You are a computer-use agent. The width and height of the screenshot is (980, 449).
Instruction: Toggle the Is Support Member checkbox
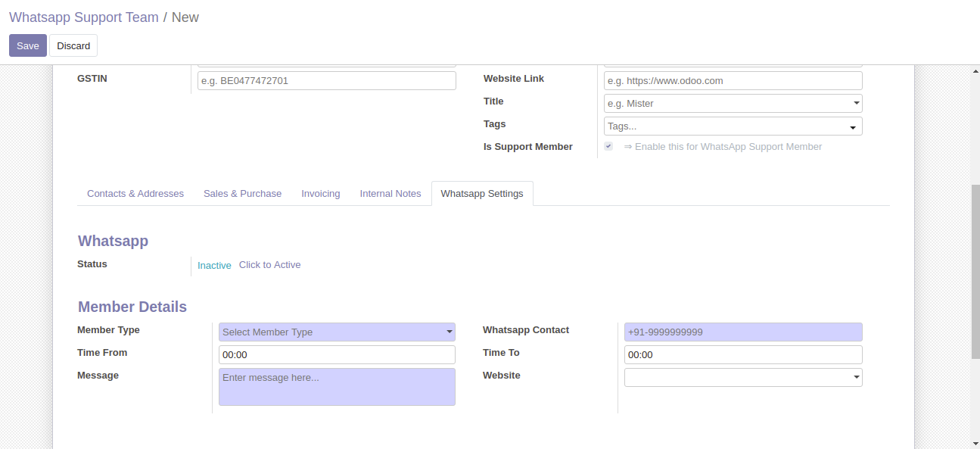(608, 146)
